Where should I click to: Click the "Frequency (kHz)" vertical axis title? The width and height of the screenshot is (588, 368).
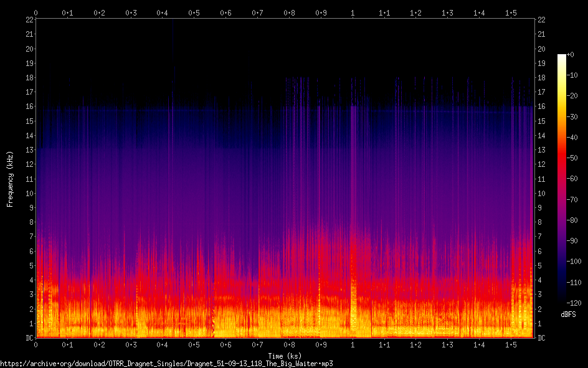tap(10, 179)
